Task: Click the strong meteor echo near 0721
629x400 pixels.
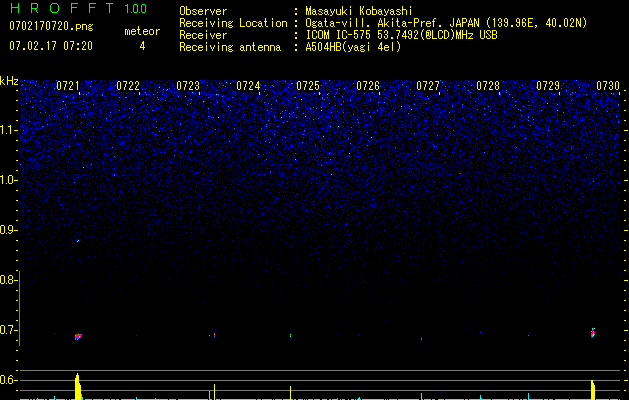Action: (x=78, y=336)
